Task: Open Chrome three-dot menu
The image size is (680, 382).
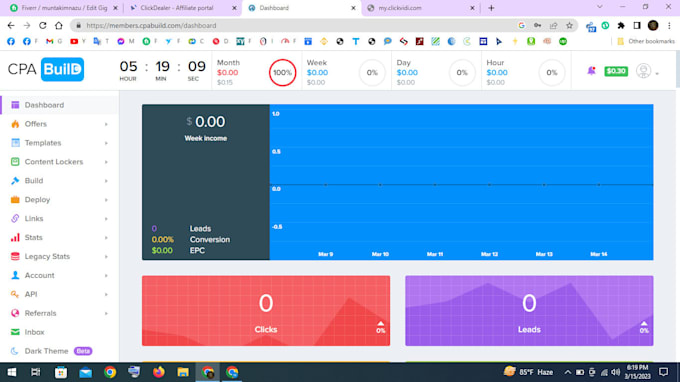Action: coord(670,26)
